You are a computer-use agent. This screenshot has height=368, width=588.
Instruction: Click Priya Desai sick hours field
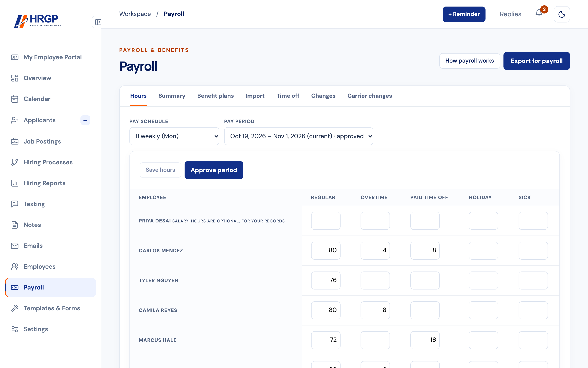tap(533, 221)
